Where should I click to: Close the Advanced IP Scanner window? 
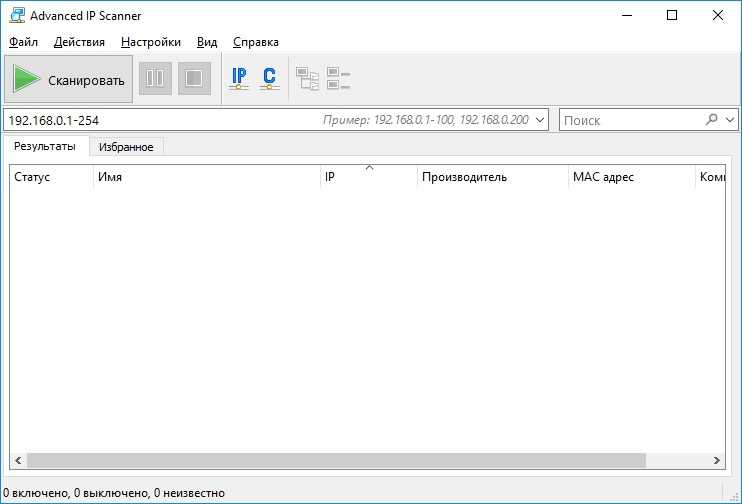[717, 16]
